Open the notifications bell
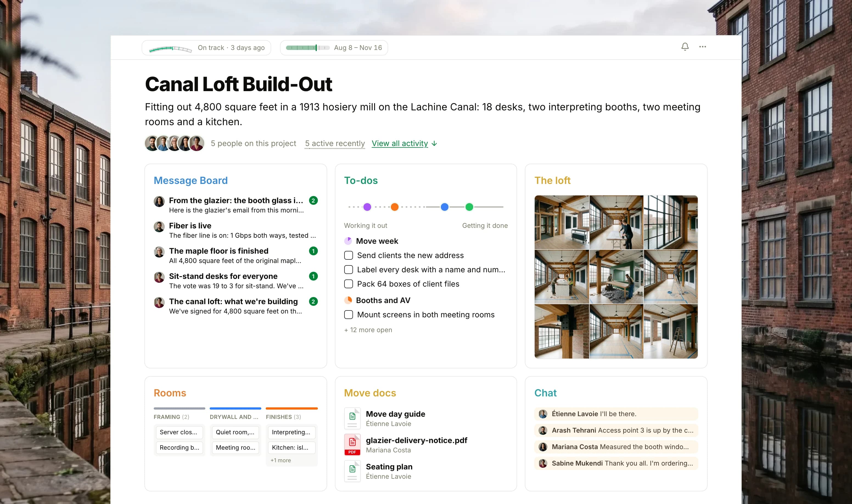 pyautogui.click(x=685, y=47)
